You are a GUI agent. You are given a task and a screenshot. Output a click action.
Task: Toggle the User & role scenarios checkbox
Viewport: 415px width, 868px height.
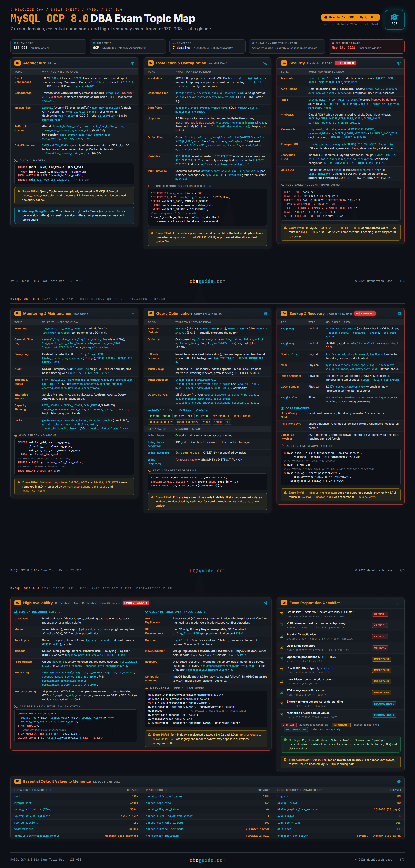pyautogui.click(x=281, y=647)
